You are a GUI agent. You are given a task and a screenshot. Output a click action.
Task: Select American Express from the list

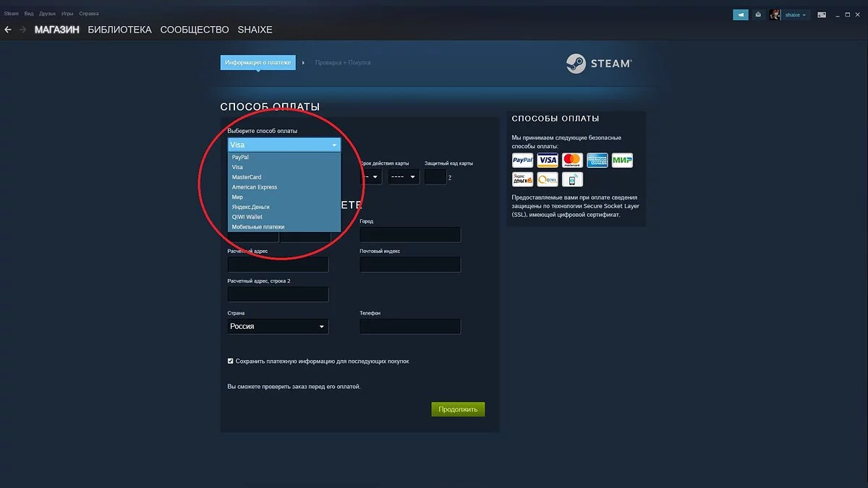point(284,187)
